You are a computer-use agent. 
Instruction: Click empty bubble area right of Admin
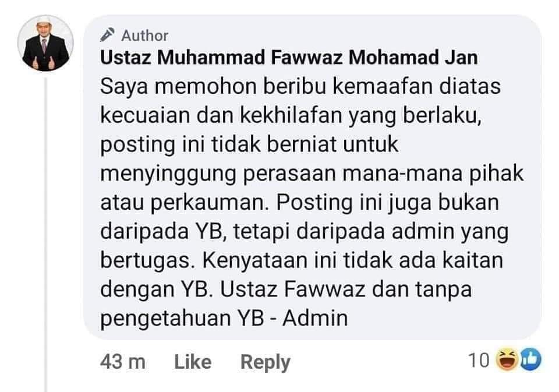click(x=442, y=319)
